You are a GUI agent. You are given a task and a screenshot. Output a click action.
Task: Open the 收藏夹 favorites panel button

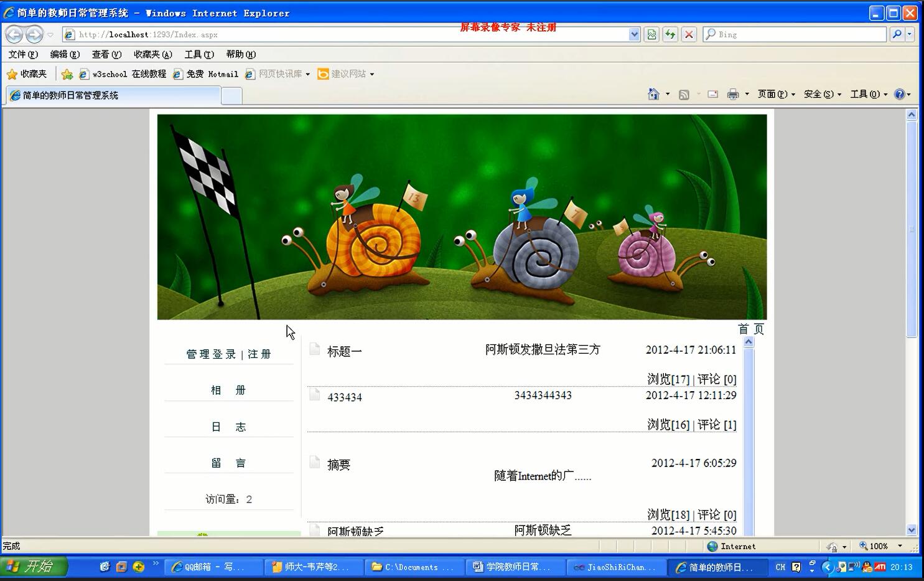coord(27,74)
